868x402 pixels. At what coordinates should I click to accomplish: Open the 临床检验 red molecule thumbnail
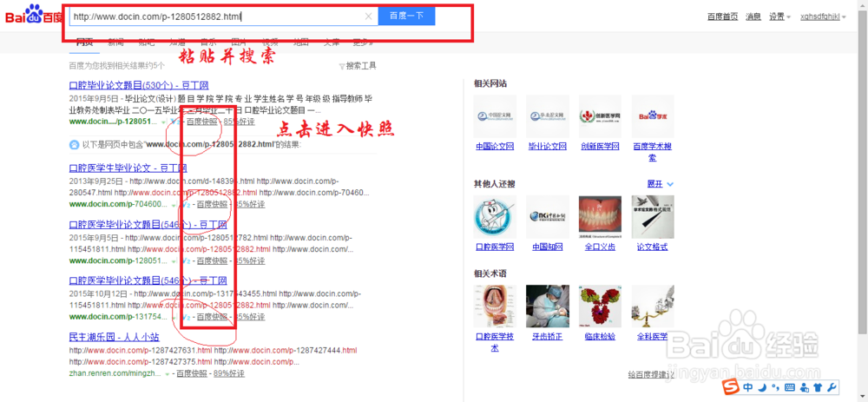600,306
